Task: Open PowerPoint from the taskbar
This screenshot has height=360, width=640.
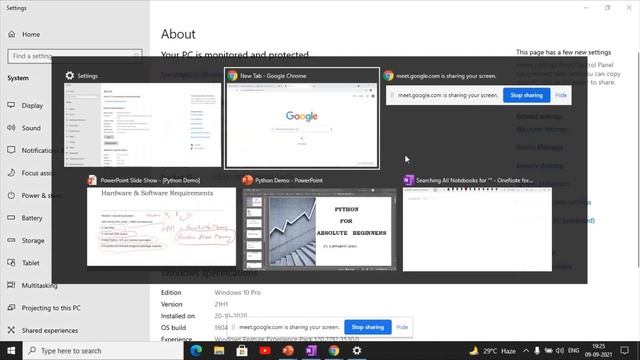Action: pos(288,351)
